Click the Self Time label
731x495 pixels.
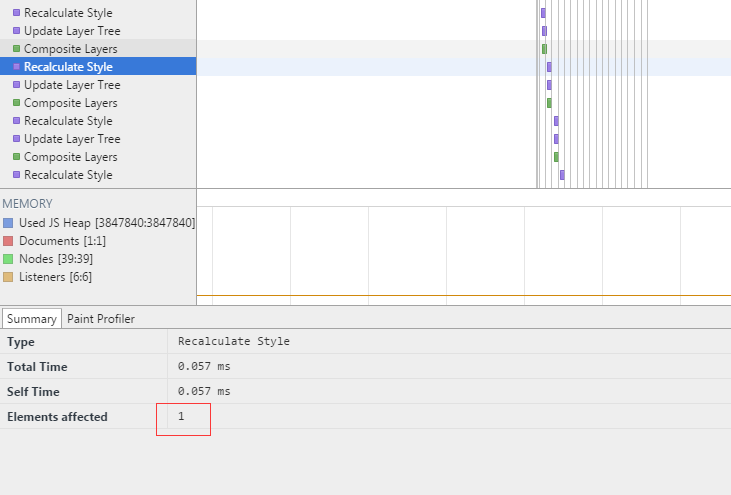(33, 392)
